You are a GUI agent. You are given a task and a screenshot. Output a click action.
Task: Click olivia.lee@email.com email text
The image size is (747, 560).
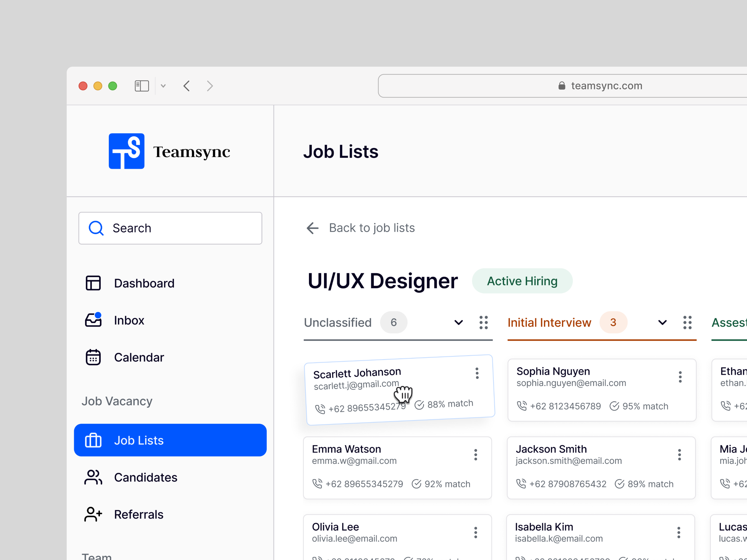pos(354,538)
